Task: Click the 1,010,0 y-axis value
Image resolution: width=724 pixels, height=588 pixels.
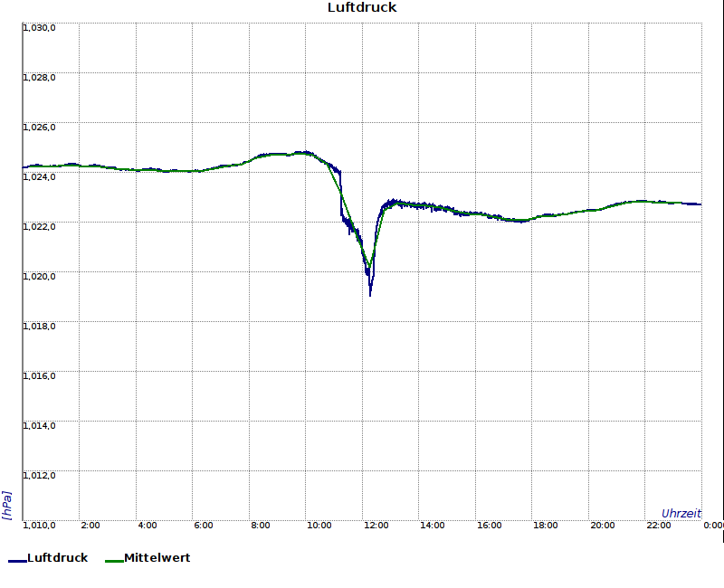Action: point(39,526)
